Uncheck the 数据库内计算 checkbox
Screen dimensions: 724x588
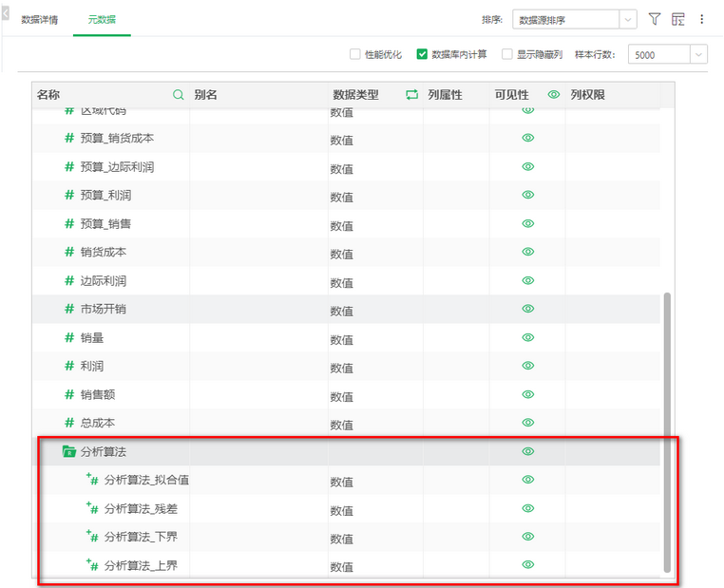click(x=422, y=54)
